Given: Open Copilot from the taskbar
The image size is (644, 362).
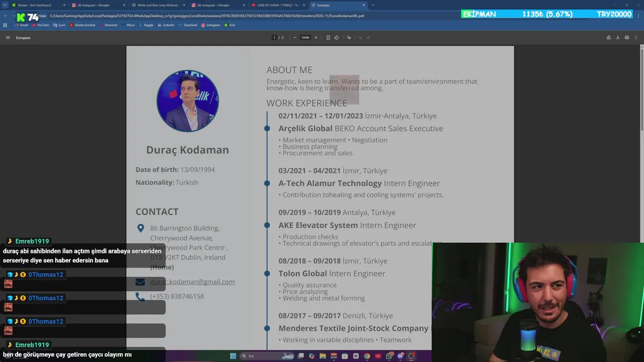Looking at the screenshot, I should coord(311,356).
